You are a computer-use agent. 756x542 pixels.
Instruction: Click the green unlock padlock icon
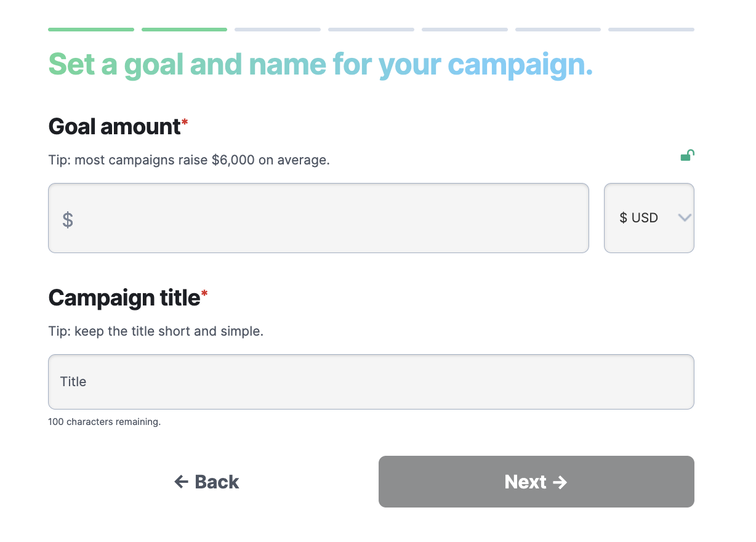[x=687, y=155]
